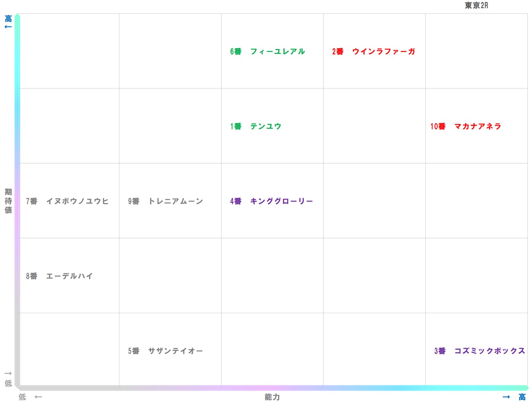The width and height of the screenshot is (532, 405).
Task: Select the 東京2R race title
Action: pyautogui.click(x=476, y=5)
